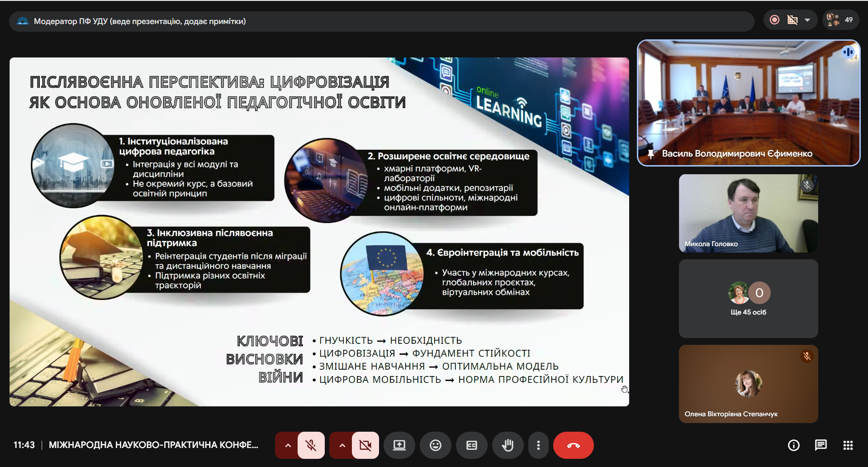
Task: Unmute your microphone
Action: pos(311,445)
